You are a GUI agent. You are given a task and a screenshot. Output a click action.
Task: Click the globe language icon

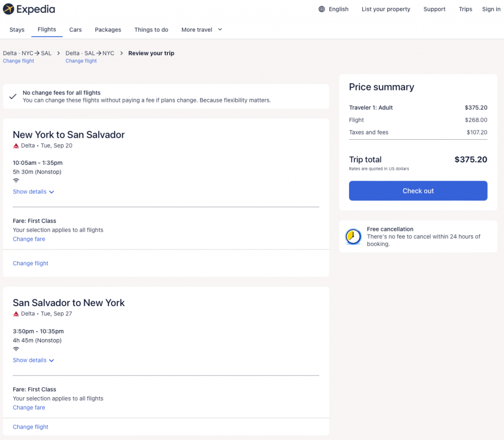click(322, 9)
